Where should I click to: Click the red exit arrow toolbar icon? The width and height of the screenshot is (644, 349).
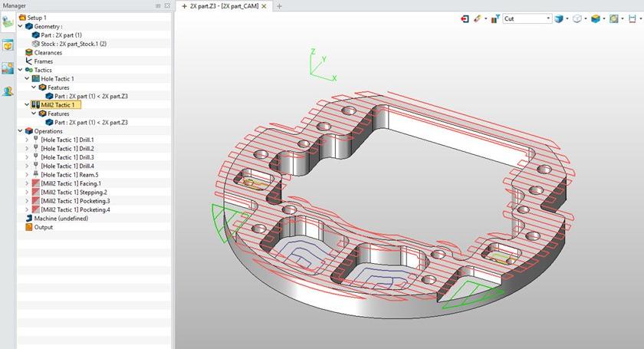point(465,19)
